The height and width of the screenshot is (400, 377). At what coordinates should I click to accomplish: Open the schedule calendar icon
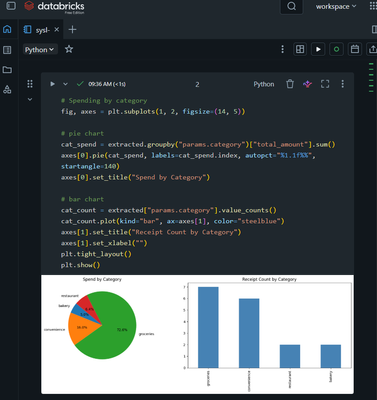pos(355,49)
